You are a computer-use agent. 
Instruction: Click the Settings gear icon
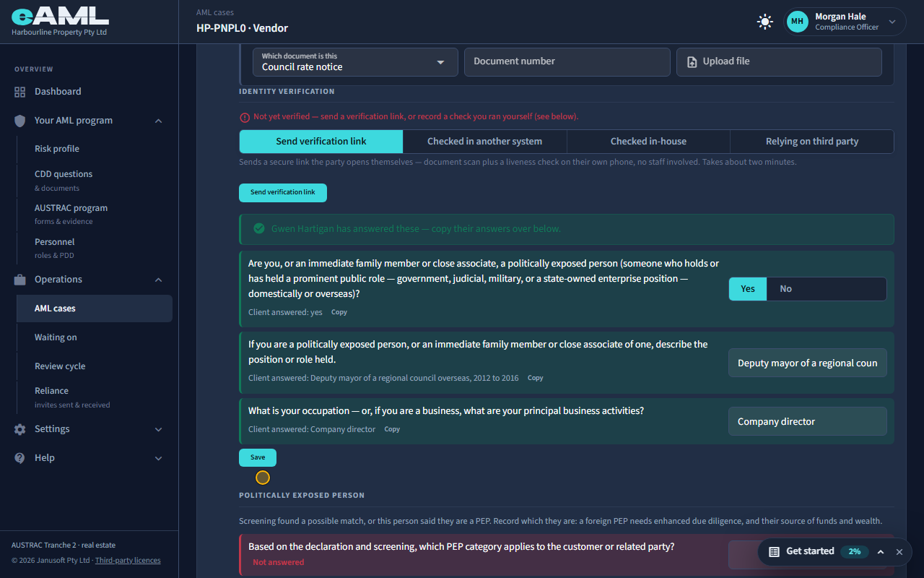pyautogui.click(x=19, y=429)
